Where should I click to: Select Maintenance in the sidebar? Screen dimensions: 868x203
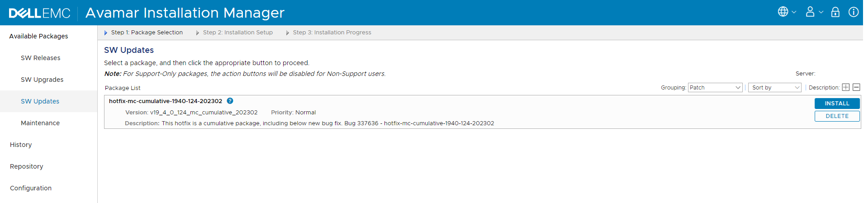click(40, 123)
